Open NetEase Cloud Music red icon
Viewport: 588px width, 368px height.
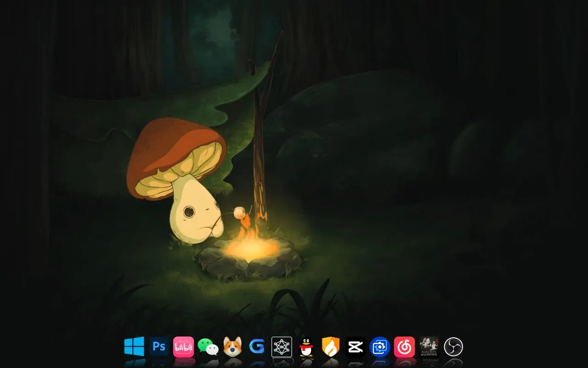pyautogui.click(x=404, y=347)
